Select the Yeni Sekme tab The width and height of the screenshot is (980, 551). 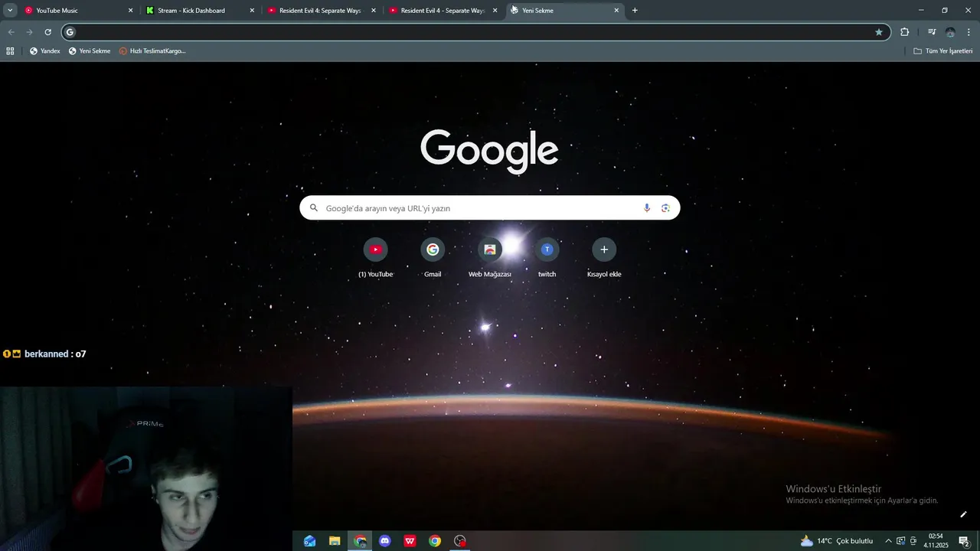563,11
